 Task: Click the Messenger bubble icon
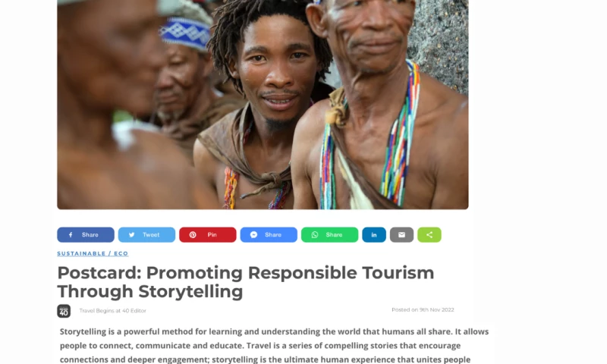pyautogui.click(x=253, y=235)
